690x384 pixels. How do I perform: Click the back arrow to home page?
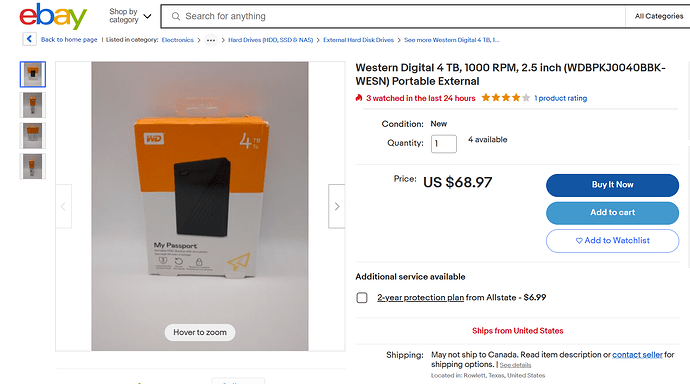click(x=29, y=39)
